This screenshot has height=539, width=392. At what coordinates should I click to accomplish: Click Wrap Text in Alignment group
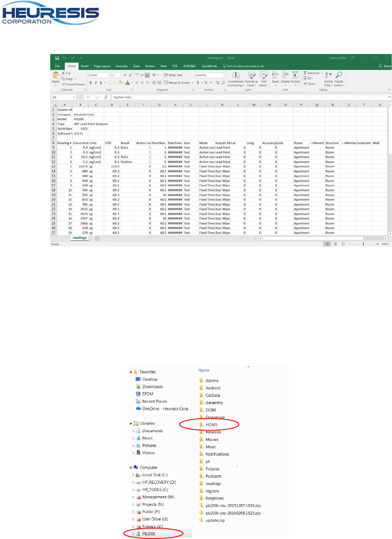173,75
